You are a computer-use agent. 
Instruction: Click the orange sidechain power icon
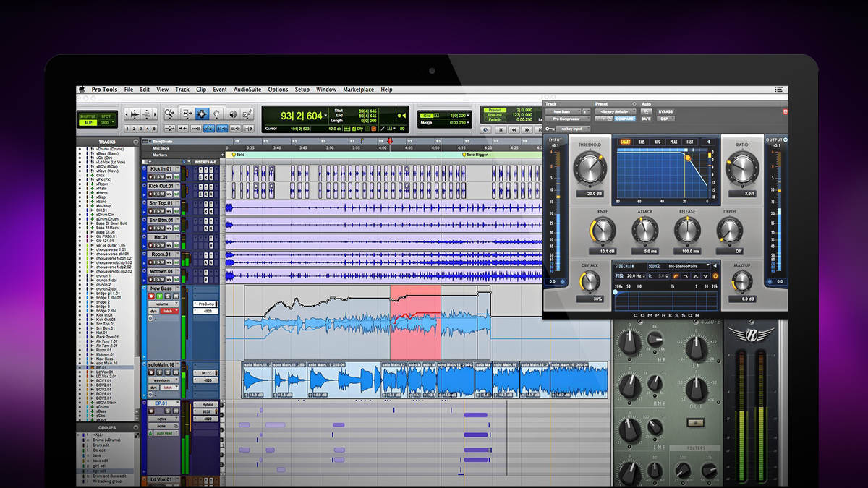[x=715, y=276]
